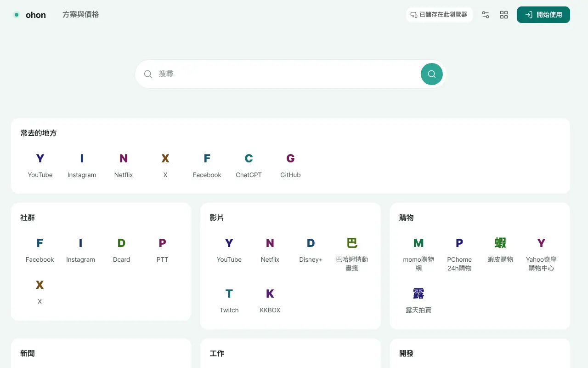Open Twitch shortcut
Viewport: 588px width, 368px height.
coord(229,301)
